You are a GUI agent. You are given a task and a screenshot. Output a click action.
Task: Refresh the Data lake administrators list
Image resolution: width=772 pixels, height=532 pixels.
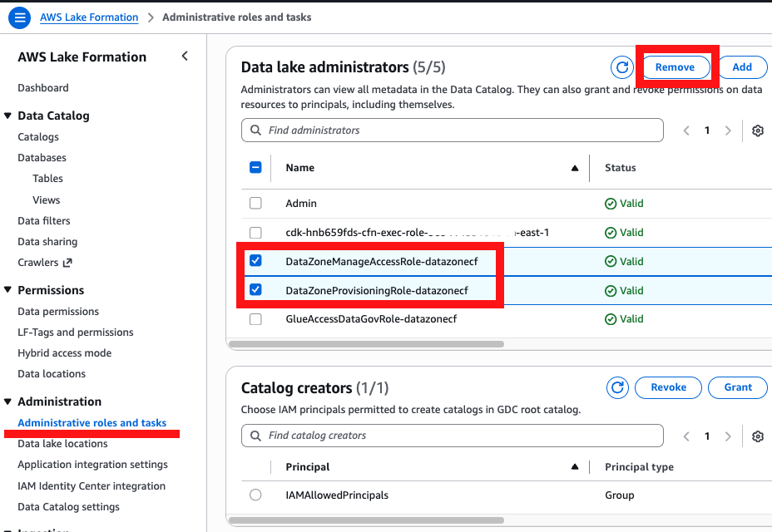[621, 67]
